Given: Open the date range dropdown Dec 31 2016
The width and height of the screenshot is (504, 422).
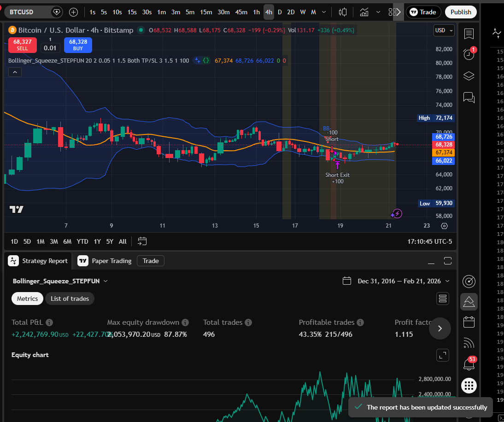Looking at the screenshot, I should 396,281.
